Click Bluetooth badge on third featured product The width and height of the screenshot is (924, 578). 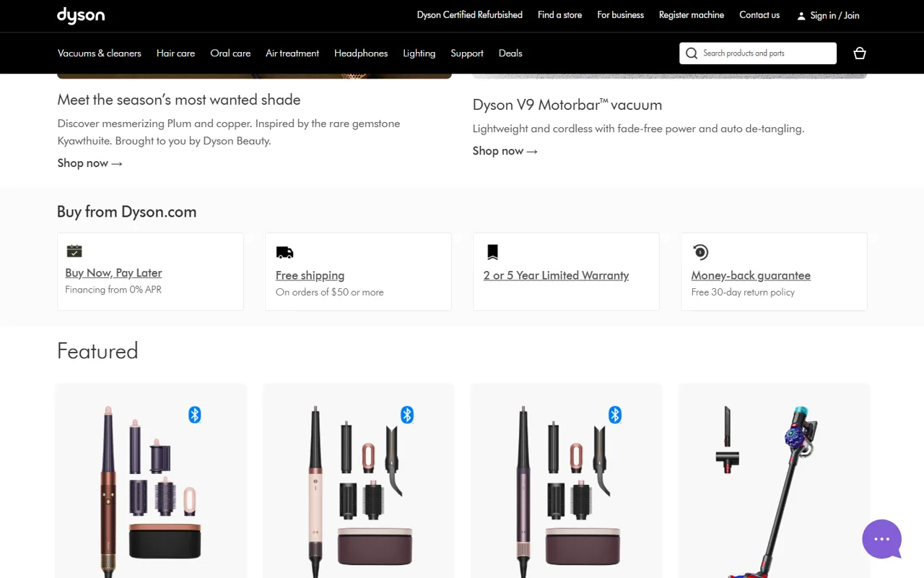click(x=615, y=415)
